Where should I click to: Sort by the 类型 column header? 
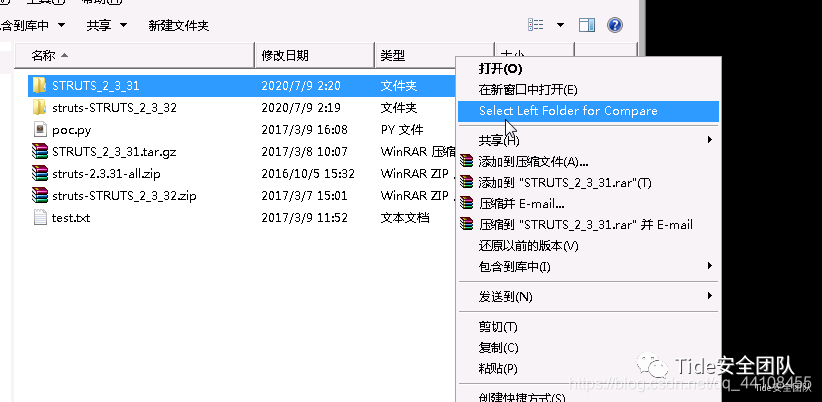(416, 56)
